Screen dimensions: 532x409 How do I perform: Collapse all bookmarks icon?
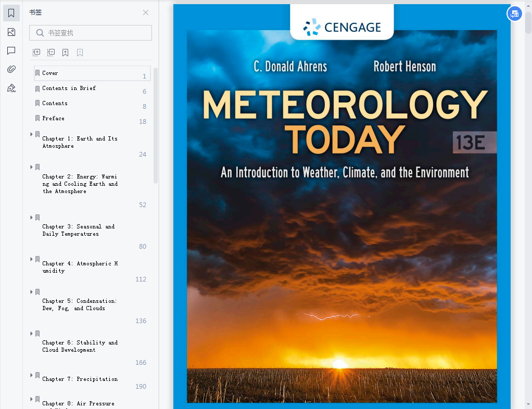coord(51,52)
